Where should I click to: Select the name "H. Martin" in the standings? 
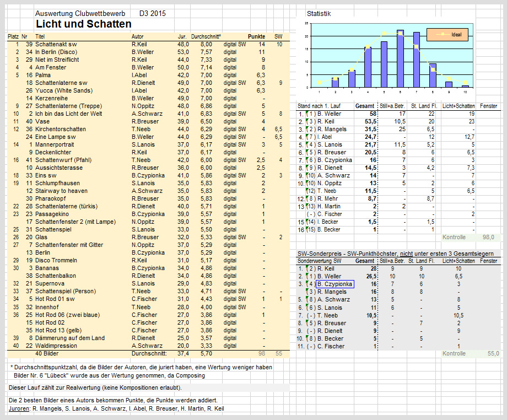329,207
